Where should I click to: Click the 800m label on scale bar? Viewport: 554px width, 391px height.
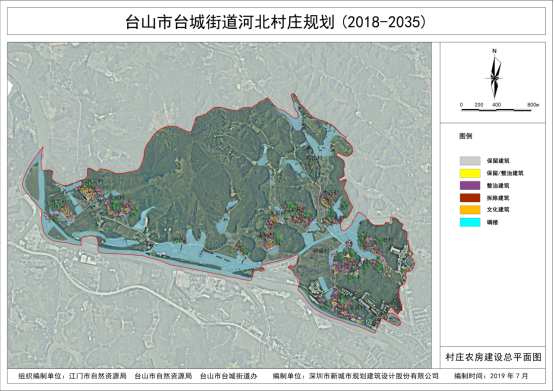533,105
